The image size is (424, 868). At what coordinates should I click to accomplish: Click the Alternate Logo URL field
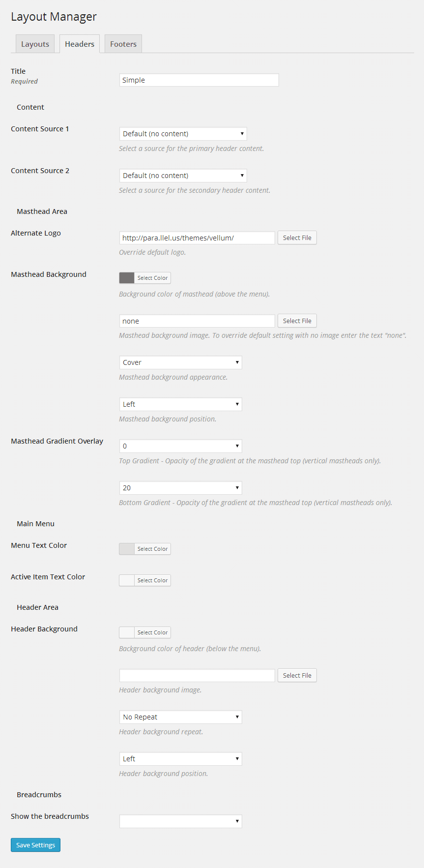(197, 238)
